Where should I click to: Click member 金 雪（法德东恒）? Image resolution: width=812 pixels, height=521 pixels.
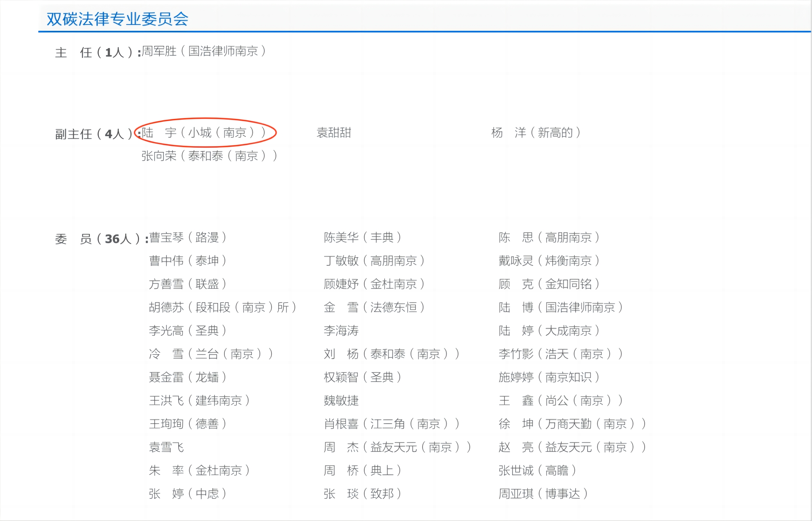point(374,307)
